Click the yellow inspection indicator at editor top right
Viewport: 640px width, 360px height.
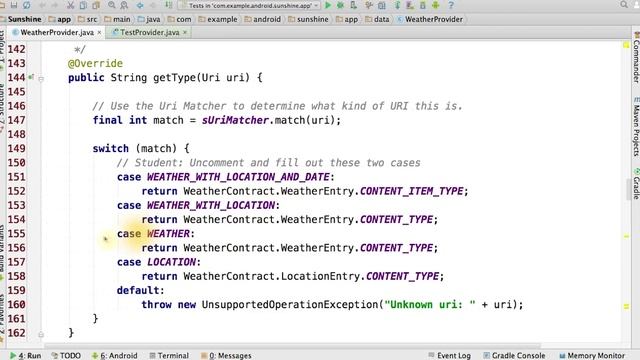click(626, 45)
